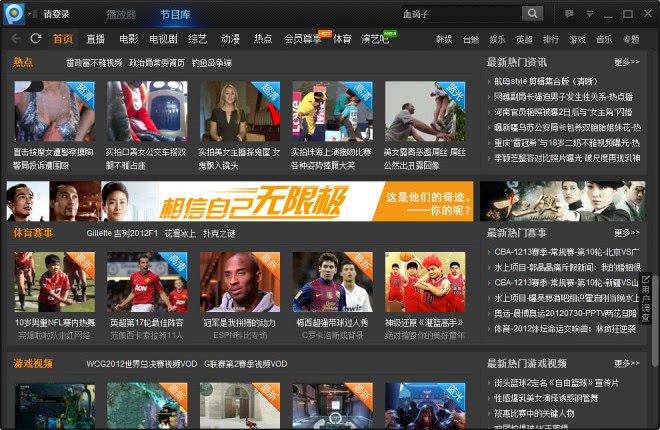Switch to the 播放器 tab
The height and width of the screenshot is (430, 660).
[120, 15]
